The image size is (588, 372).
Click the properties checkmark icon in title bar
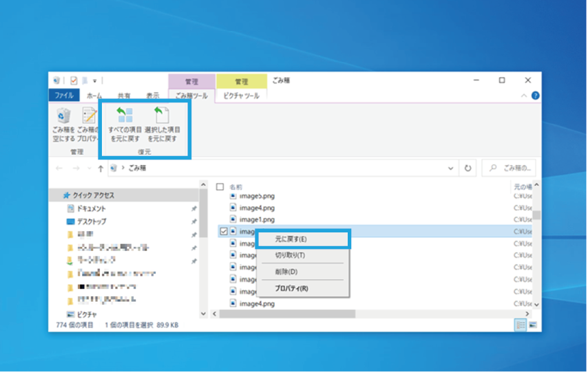click(x=74, y=80)
